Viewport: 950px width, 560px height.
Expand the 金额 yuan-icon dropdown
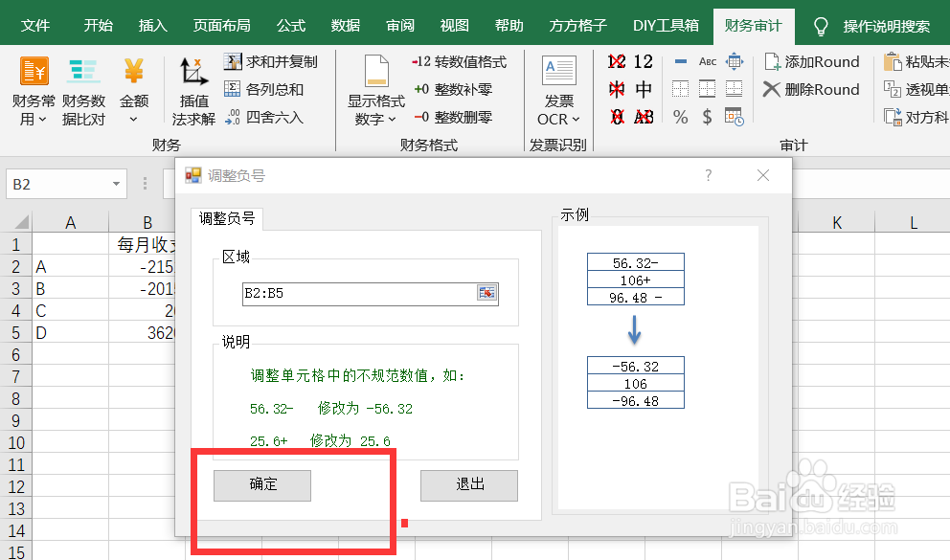pyautogui.click(x=134, y=91)
